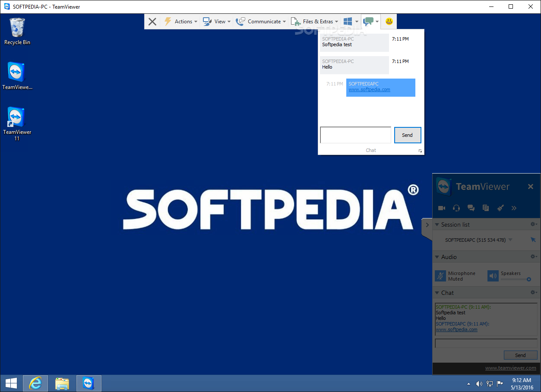
Task: Open the taskbar clock showing 9:12 AM
Action: pos(521,383)
